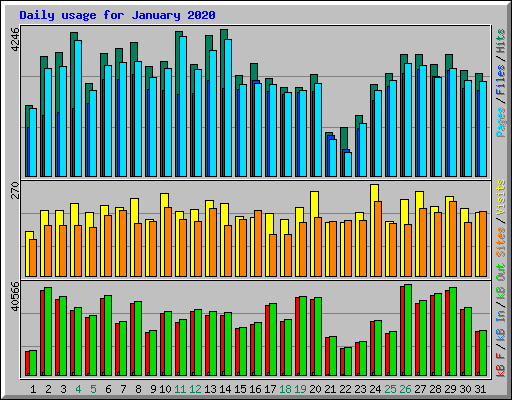Click day label 29 on the axis
Image resolution: width=512 pixels, height=400 pixels.
point(450,389)
